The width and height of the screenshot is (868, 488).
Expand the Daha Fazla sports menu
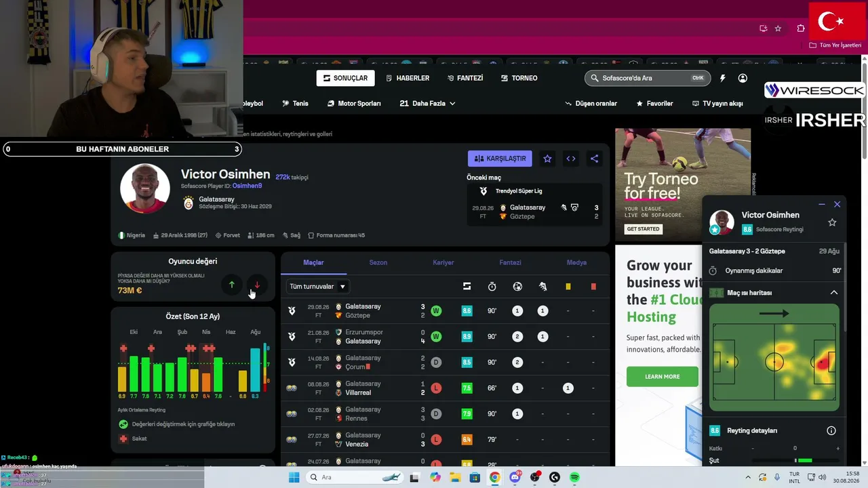click(x=427, y=104)
